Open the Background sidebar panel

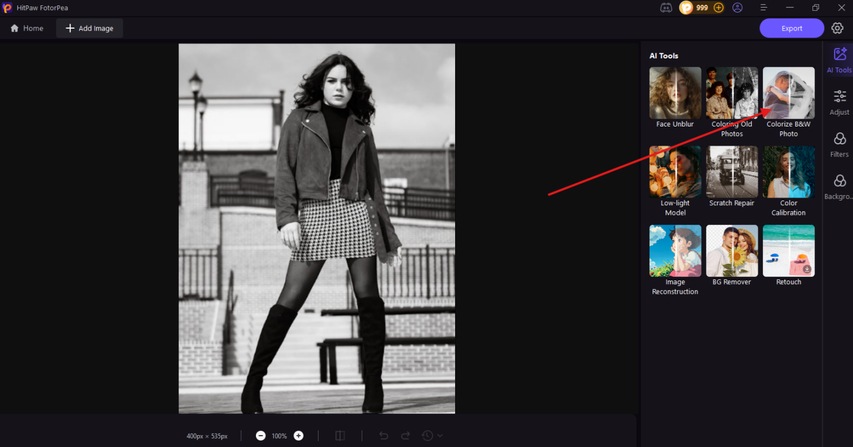[x=839, y=187]
